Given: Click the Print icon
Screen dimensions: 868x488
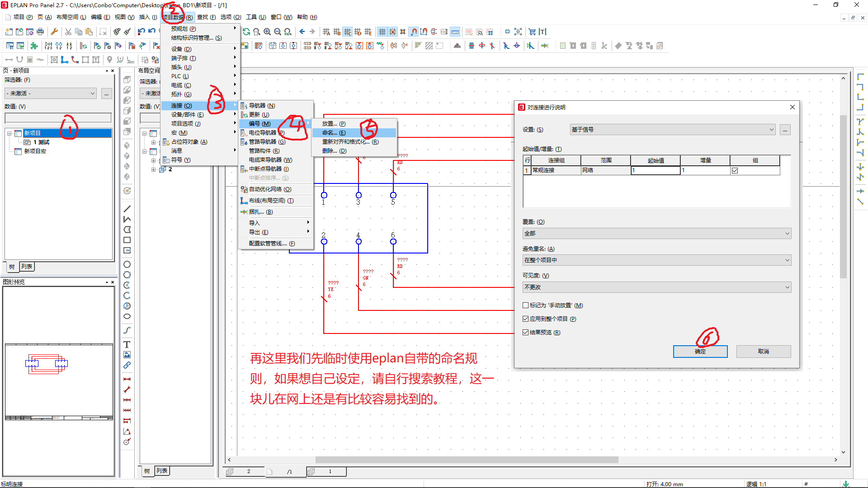Looking at the screenshot, I should tap(40, 32).
